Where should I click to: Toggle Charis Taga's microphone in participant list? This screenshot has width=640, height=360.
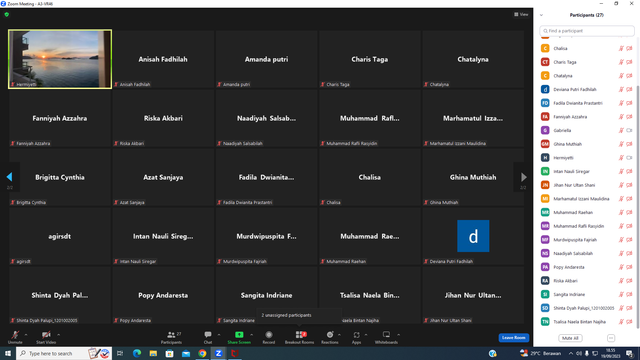coord(621,62)
